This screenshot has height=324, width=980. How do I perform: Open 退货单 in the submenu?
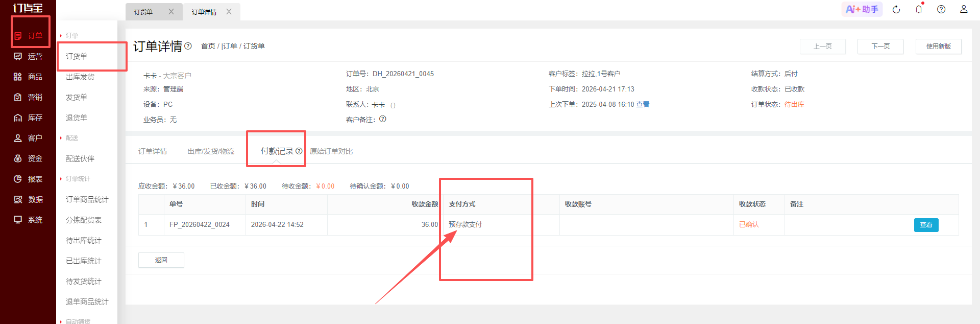click(x=77, y=118)
